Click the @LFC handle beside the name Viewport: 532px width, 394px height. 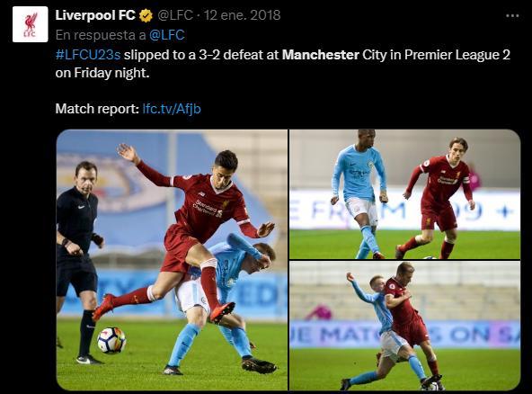[174, 15]
